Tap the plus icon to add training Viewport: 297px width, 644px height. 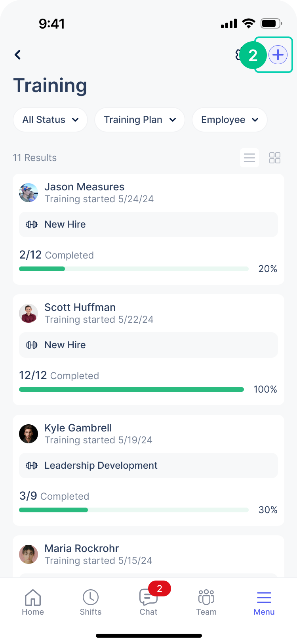tap(278, 55)
